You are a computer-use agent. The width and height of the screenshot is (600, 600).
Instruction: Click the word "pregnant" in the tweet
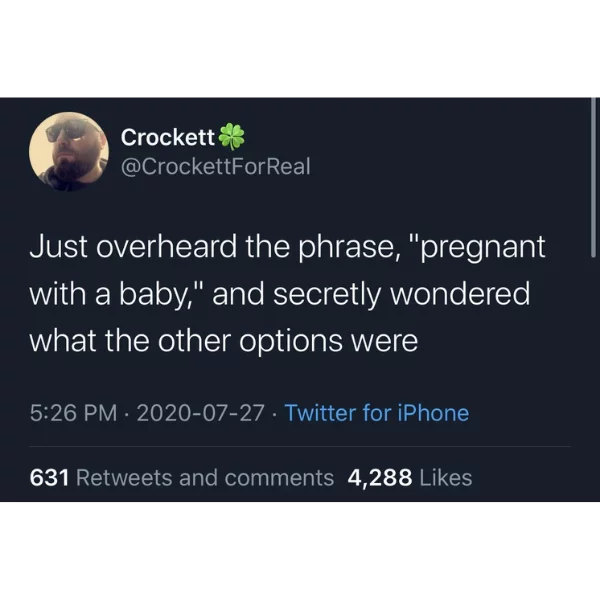click(x=483, y=248)
